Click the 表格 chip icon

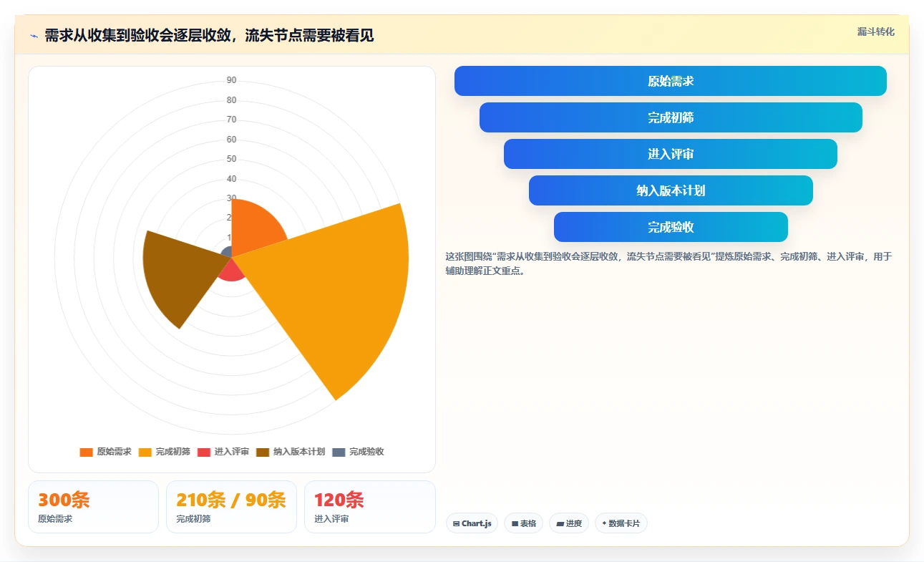click(515, 524)
